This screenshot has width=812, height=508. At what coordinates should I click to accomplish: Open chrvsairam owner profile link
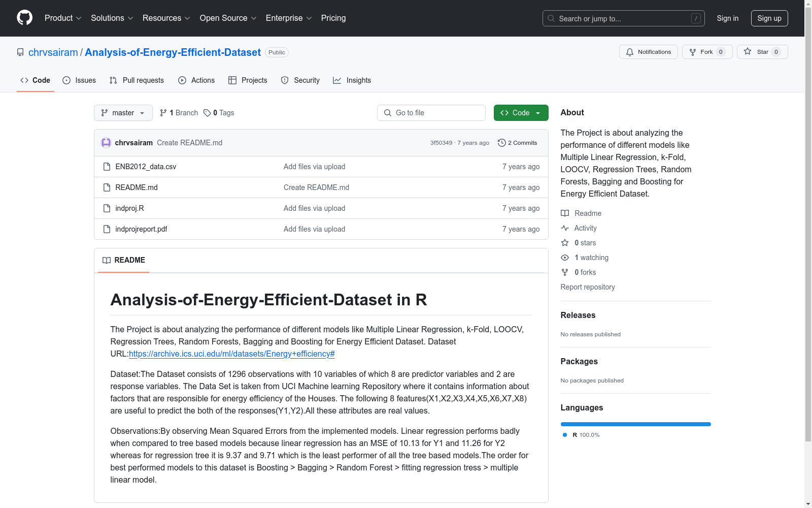pos(53,52)
